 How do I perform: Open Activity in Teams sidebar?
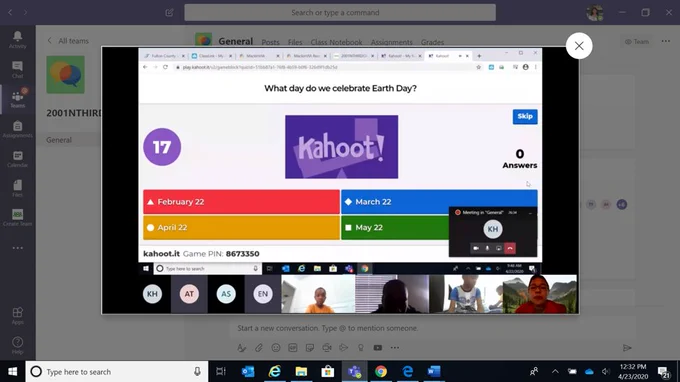17,39
